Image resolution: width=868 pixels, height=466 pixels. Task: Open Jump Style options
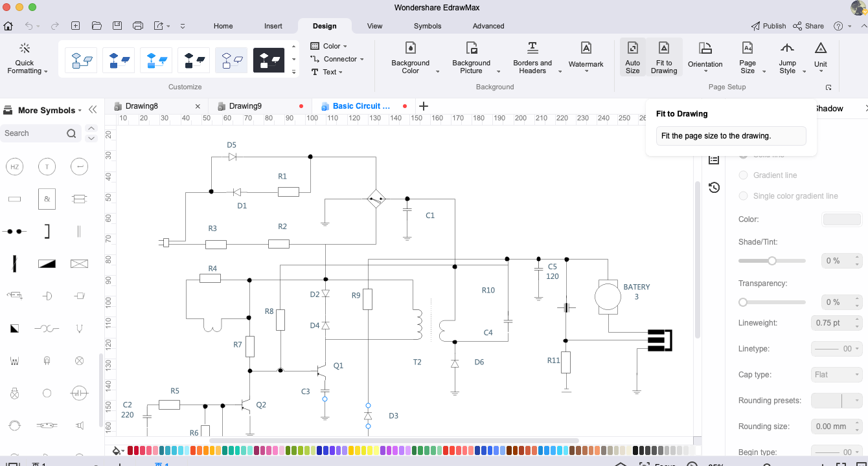(788, 58)
